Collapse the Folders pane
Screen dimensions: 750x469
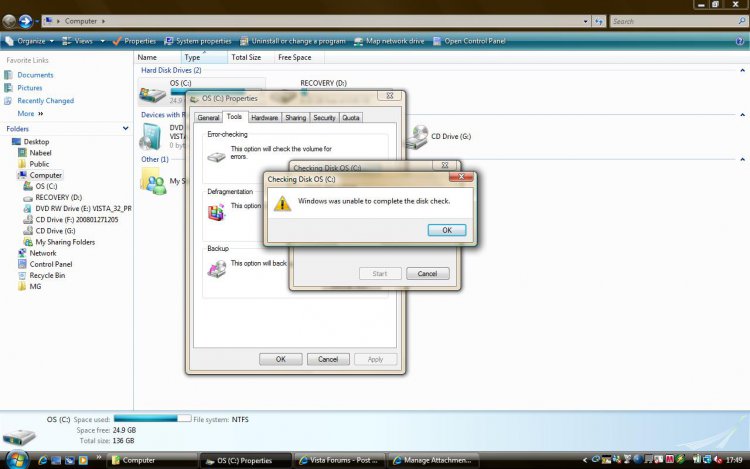pos(125,129)
